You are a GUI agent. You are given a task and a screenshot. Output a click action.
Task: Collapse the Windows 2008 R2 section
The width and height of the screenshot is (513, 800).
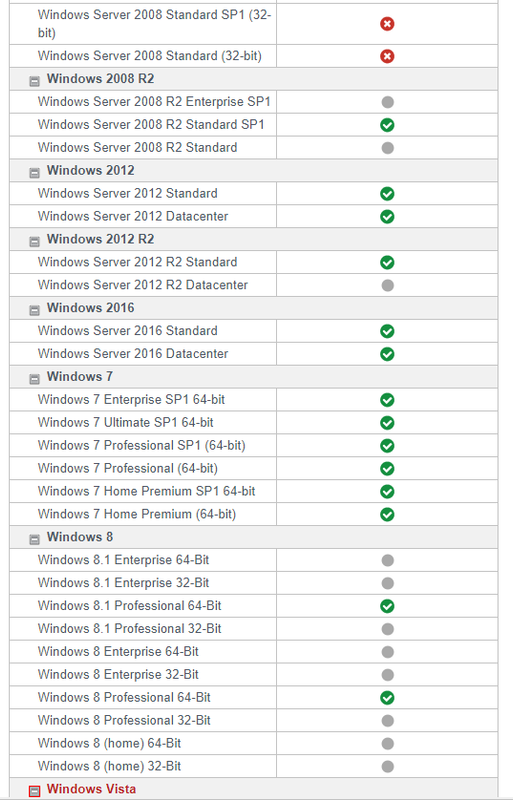point(34,81)
